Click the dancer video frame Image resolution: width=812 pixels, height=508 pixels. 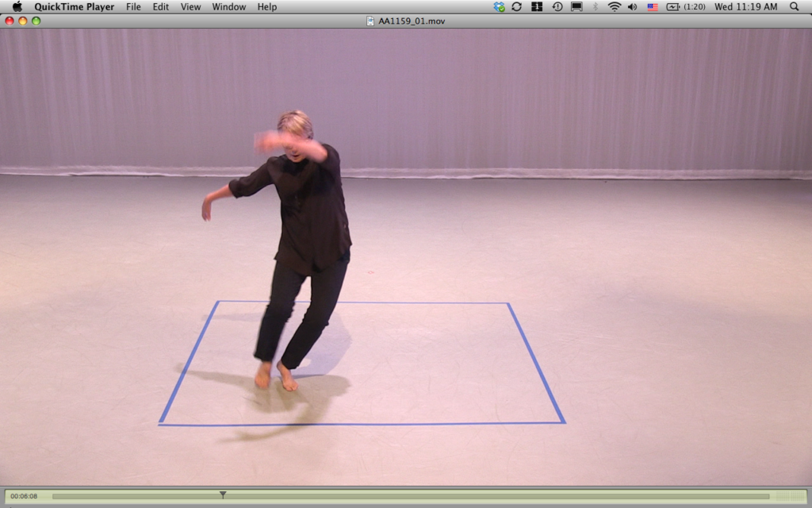point(406,257)
